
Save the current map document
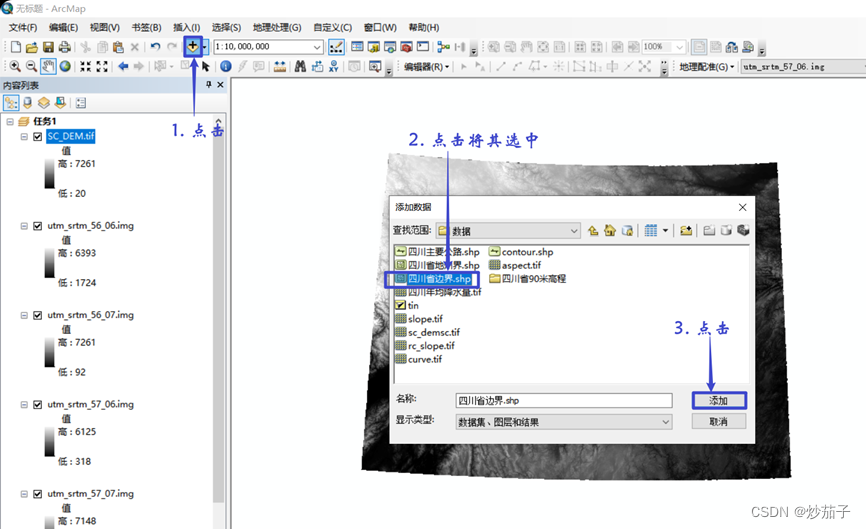tap(48, 47)
